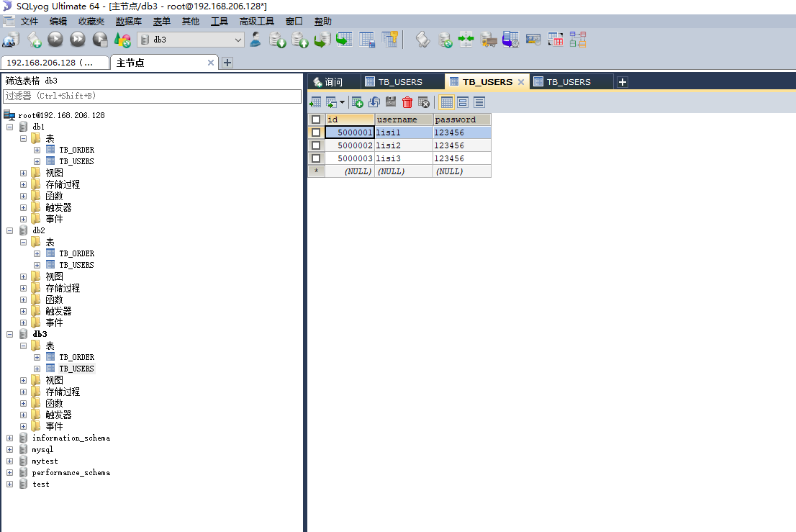The image size is (796, 532).
Task: Switch to grid view mode
Action: (x=447, y=102)
